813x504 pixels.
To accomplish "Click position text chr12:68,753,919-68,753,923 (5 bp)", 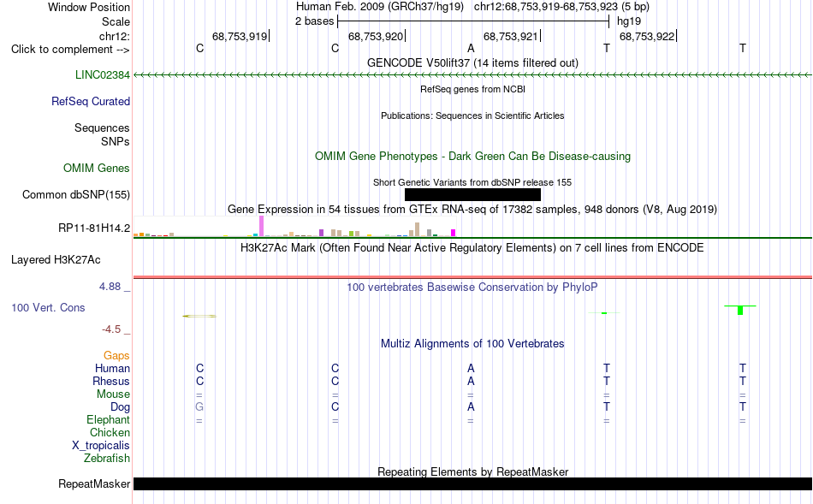I will tap(561, 7).
